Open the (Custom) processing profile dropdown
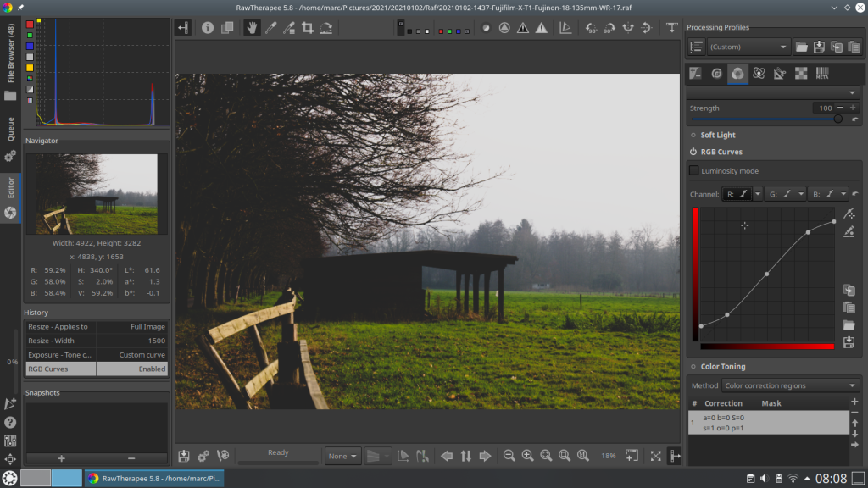Screen dimensions: 868x488 click(x=748, y=47)
